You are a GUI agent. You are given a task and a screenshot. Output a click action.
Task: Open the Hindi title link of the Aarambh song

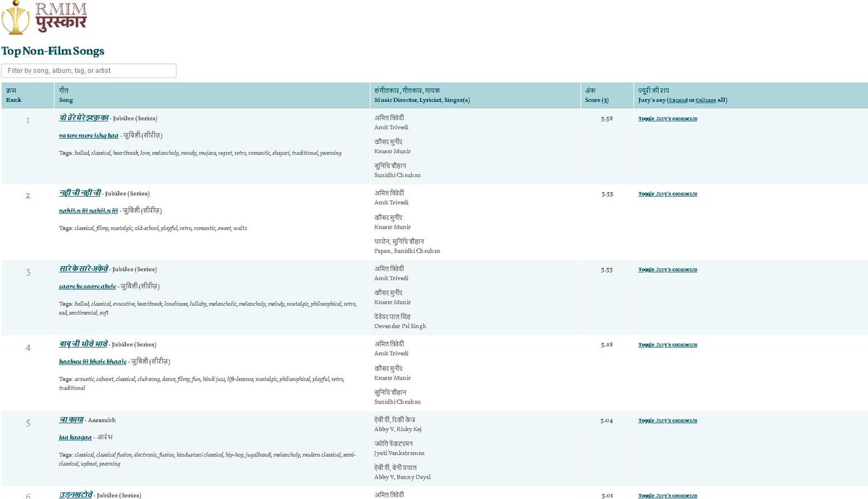click(x=71, y=419)
